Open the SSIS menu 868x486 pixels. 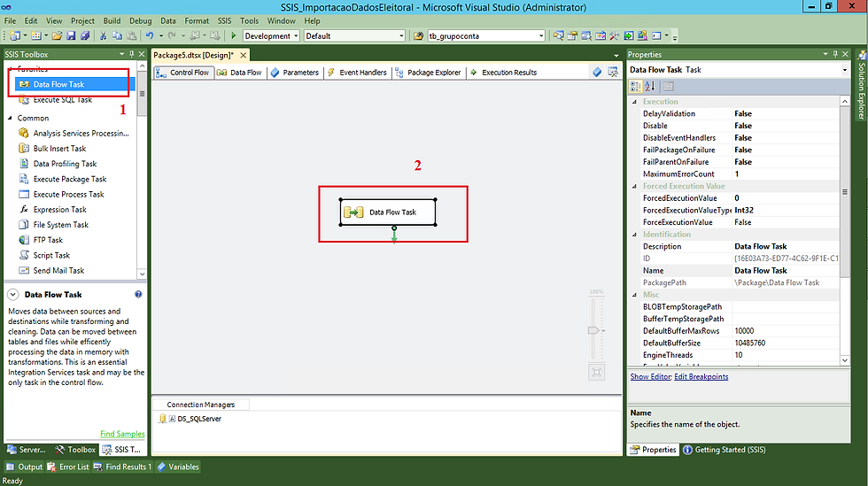pos(224,20)
